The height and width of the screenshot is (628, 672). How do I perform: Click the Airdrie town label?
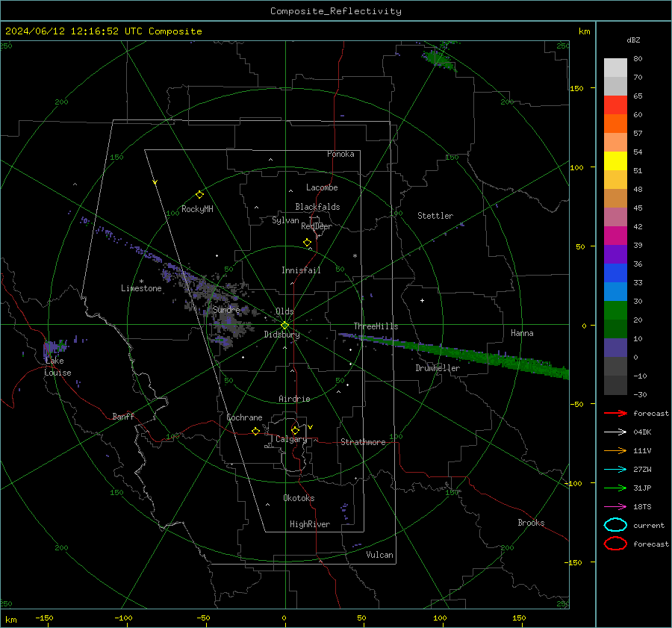[x=294, y=399]
